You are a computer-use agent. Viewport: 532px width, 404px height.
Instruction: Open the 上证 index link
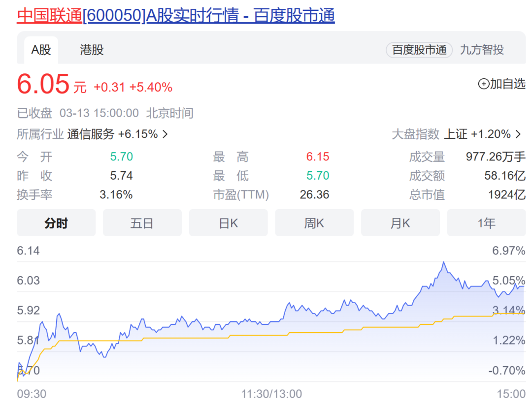tap(456, 134)
